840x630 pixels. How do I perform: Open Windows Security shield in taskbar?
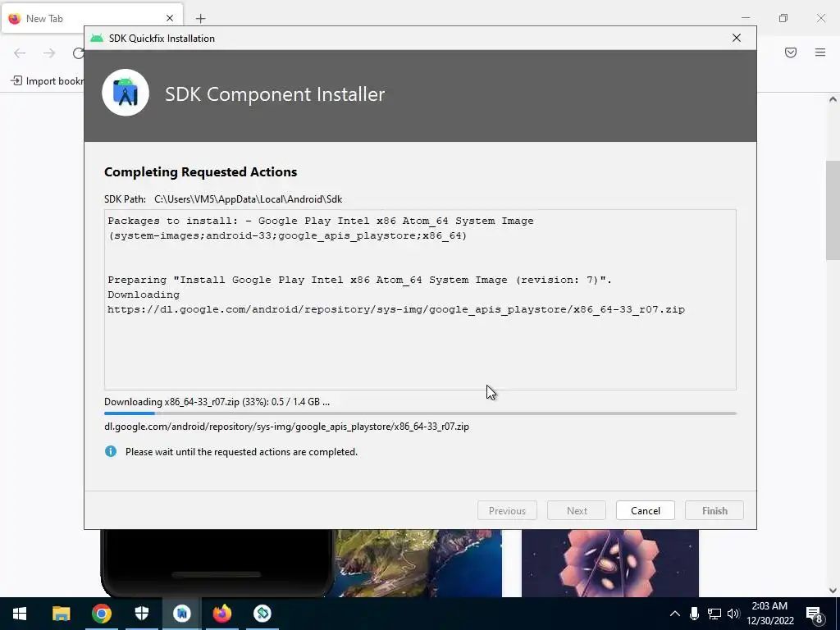(141, 614)
